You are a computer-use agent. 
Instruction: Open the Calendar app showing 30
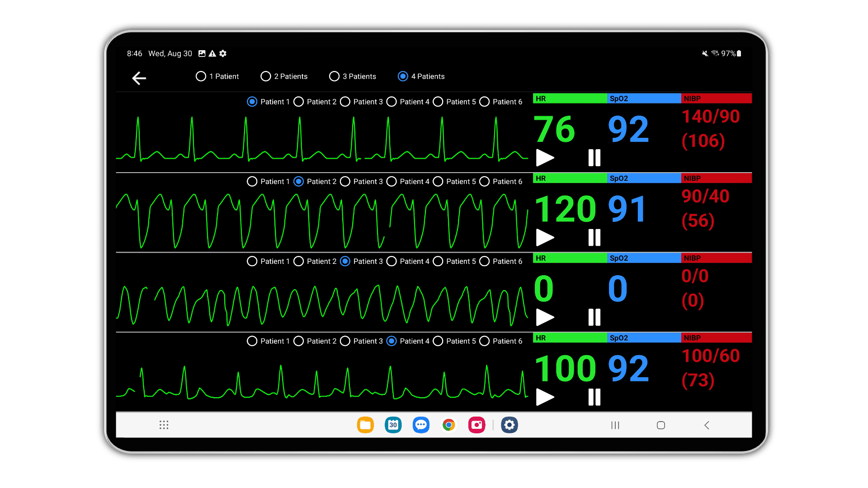click(x=393, y=425)
